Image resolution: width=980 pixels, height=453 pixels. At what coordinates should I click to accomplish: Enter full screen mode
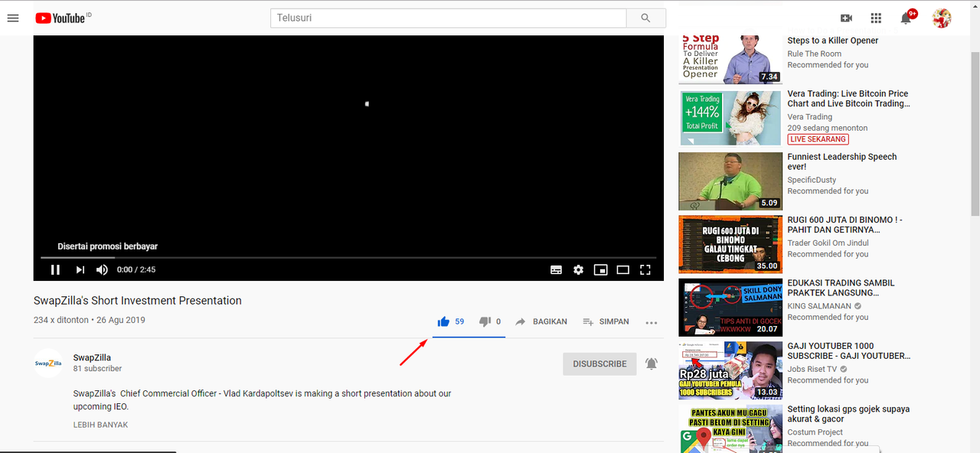pyautogui.click(x=645, y=269)
